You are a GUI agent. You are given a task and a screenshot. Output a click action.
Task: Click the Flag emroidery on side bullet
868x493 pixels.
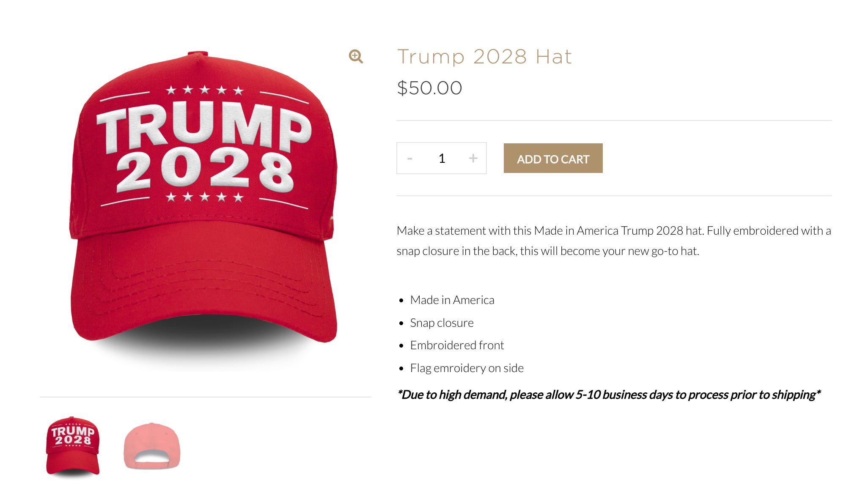click(x=467, y=368)
